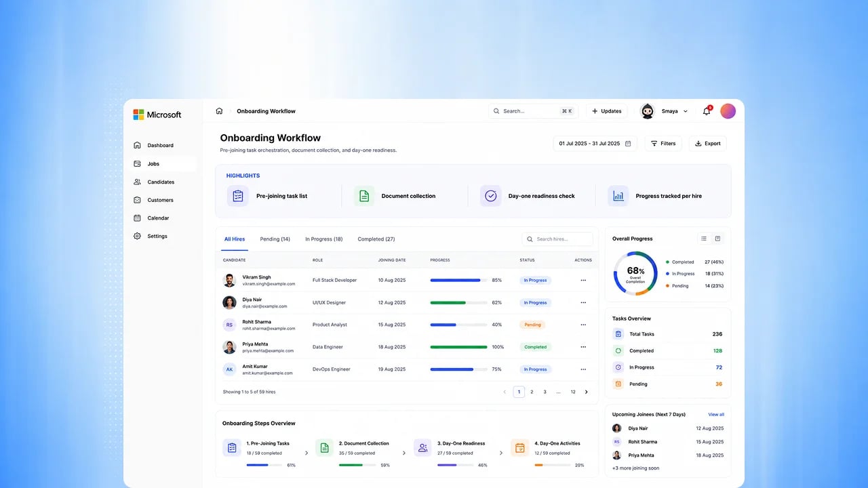This screenshot has width=868, height=488.
Task: Go to previous page of hires
Action: pyautogui.click(x=505, y=392)
